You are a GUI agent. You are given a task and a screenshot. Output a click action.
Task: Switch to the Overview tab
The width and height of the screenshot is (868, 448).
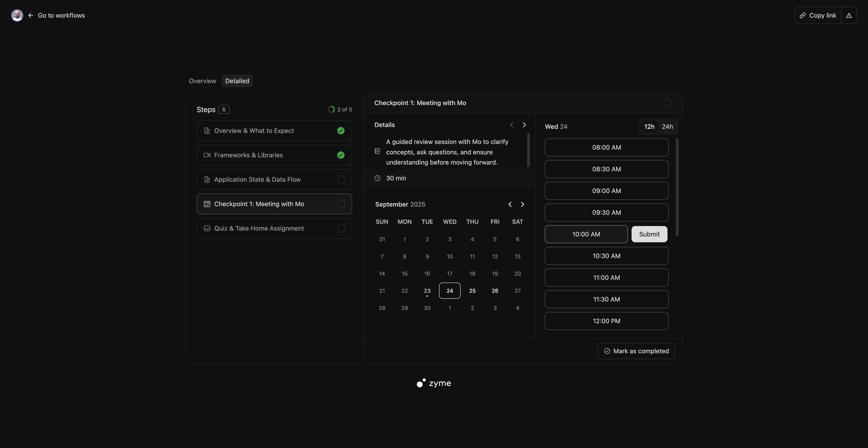coord(202,81)
